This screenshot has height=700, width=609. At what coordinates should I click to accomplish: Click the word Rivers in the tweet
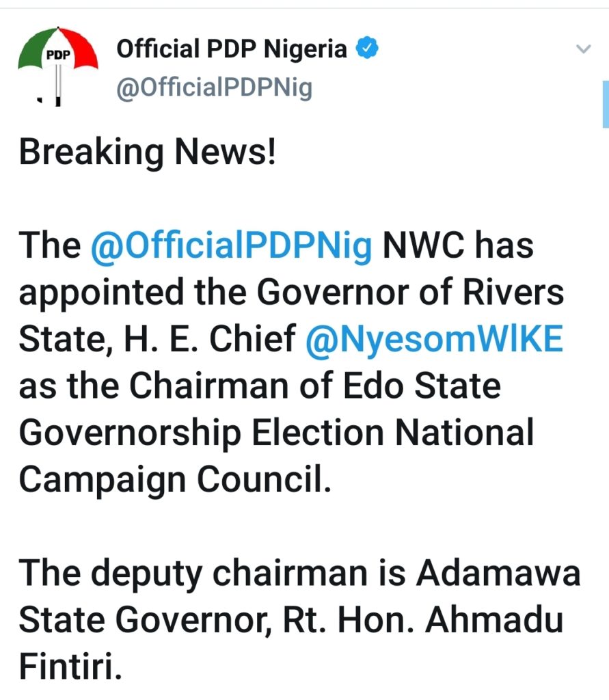click(x=513, y=292)
